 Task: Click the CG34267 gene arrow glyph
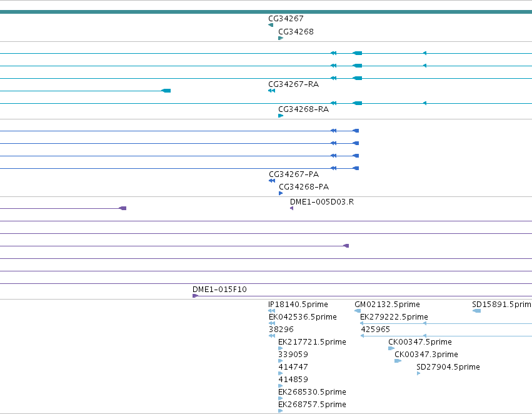tap(271, 25)
